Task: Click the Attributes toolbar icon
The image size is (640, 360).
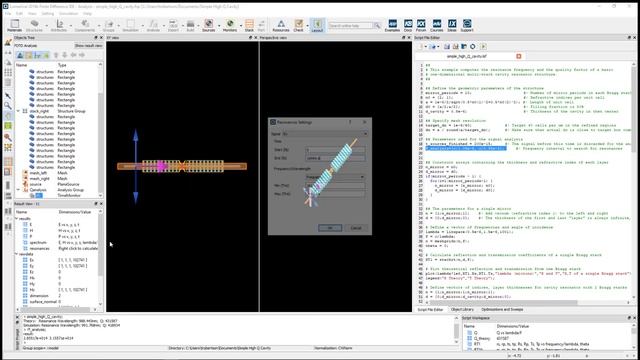Action: tap(59, 25)
